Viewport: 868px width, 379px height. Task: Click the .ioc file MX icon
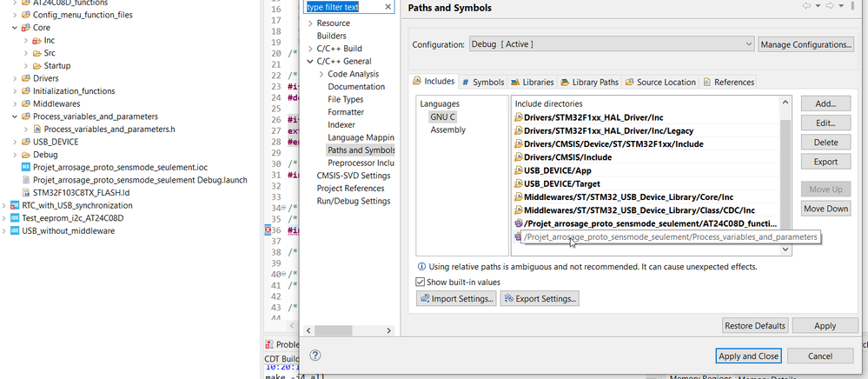(26, 167)
